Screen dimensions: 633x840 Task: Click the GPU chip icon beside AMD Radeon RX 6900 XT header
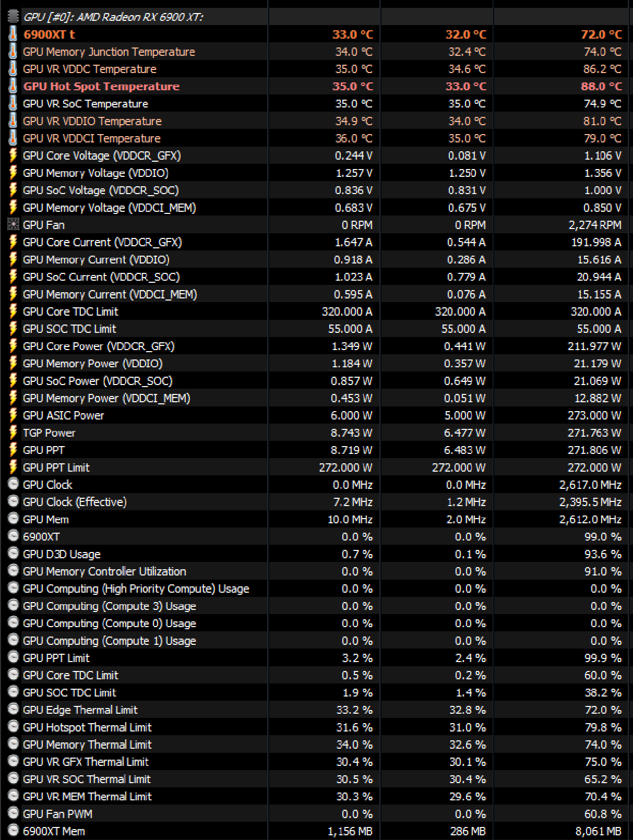[x=13, y=17]
